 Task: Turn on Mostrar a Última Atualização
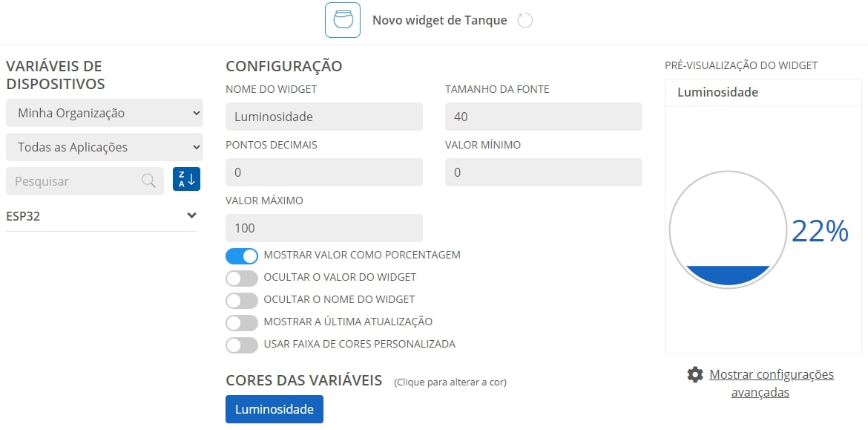242,322
